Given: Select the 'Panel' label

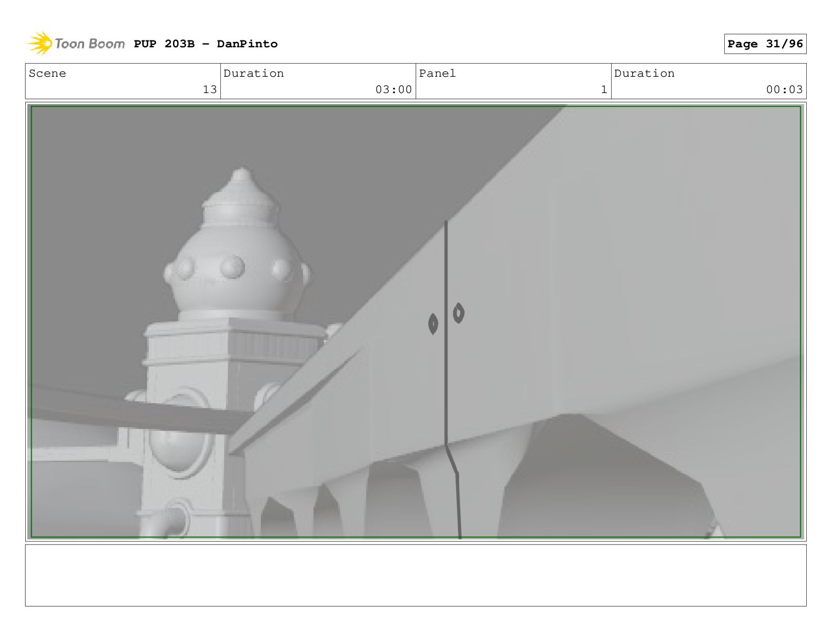Looking at the screenshot, I should [x=438, y=74].
